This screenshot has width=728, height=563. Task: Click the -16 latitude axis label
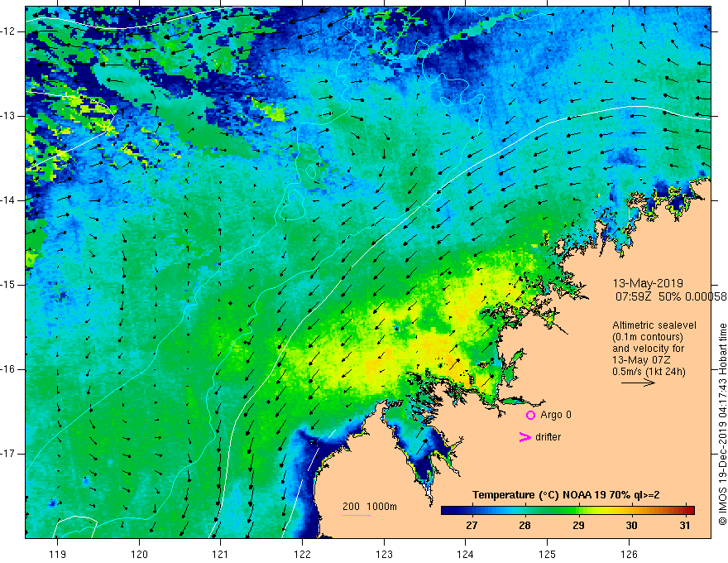click(x=9, y=369)
